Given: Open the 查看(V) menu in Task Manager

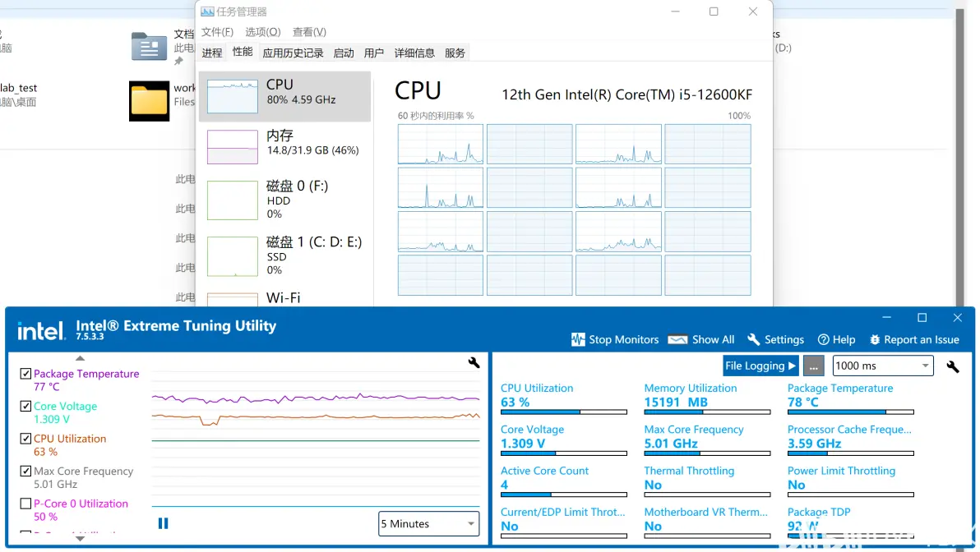Looking at the screenshot, I should (309, 32).
